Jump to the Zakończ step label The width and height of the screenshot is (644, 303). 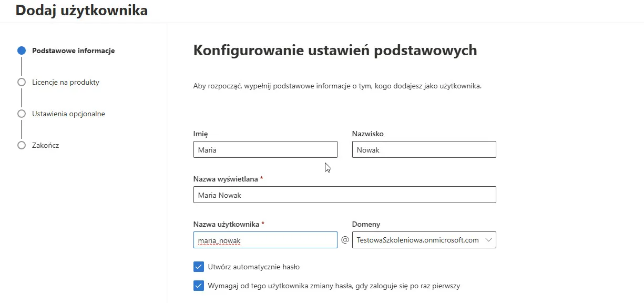click(x=45, y=145)
